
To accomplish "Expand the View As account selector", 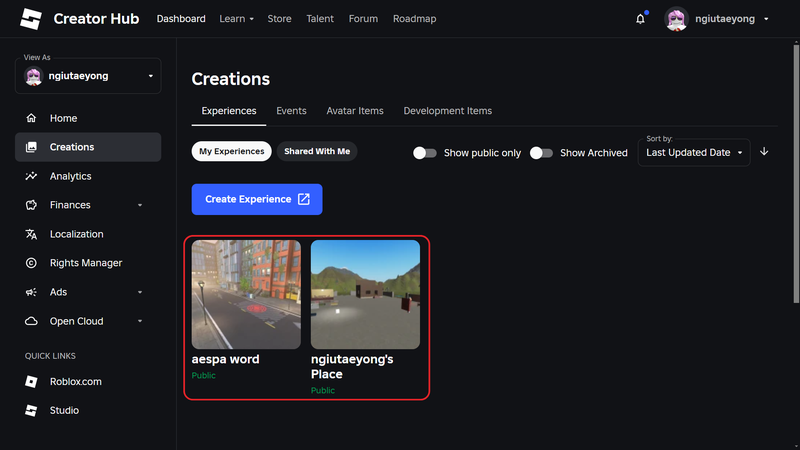I will [x=88, y=76].
